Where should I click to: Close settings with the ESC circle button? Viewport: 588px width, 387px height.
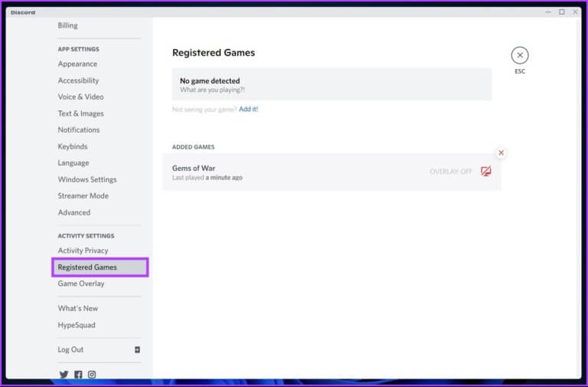click(x=520, y=55)
